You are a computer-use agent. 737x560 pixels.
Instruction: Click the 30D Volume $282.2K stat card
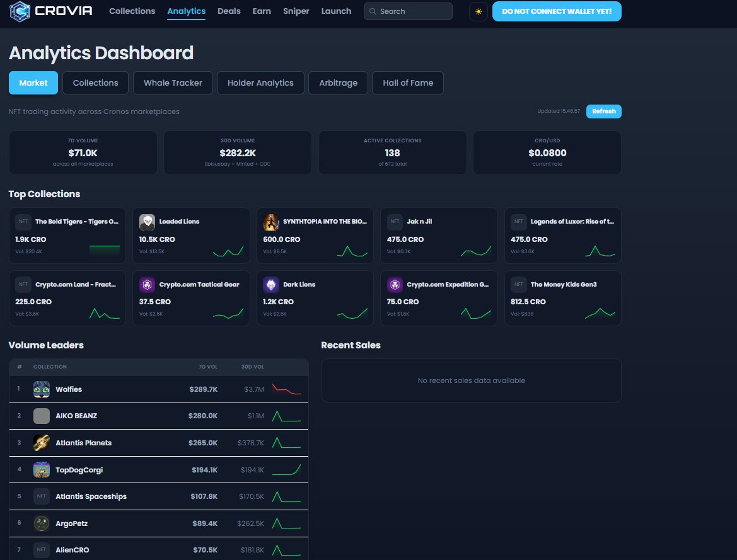(x=237, y=152)
